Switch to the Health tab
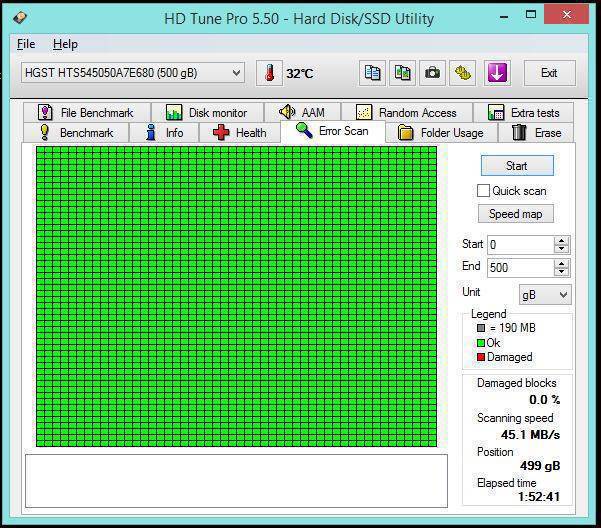 [240, 133]
